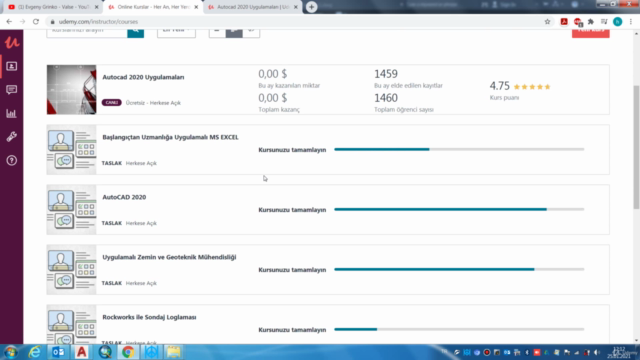Screen dimensions: 640x360
Task: Open the red ad blocker extension icon
Action: point(578,22)
